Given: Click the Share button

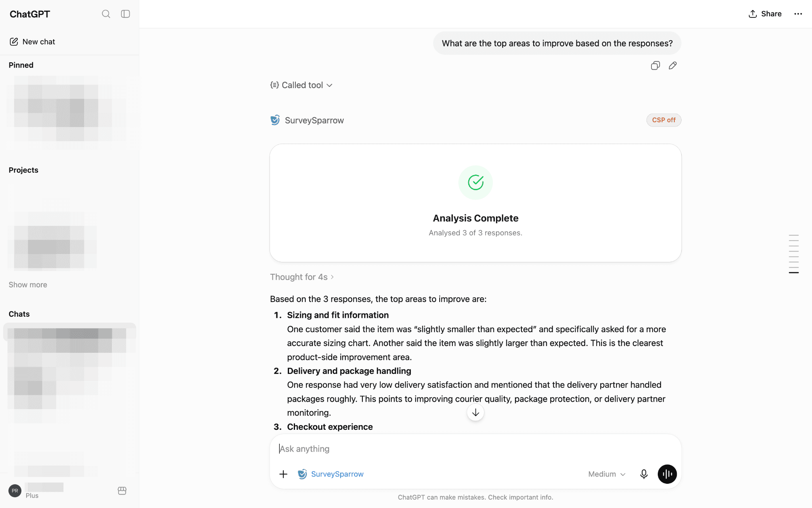Looking at the screenshot, I should point(765,14).
